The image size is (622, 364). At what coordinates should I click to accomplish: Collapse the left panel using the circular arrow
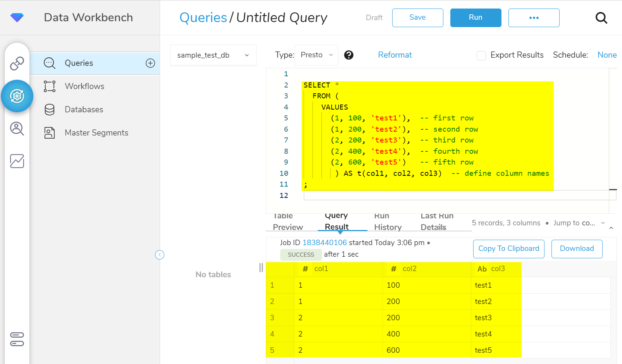(160, 254)
